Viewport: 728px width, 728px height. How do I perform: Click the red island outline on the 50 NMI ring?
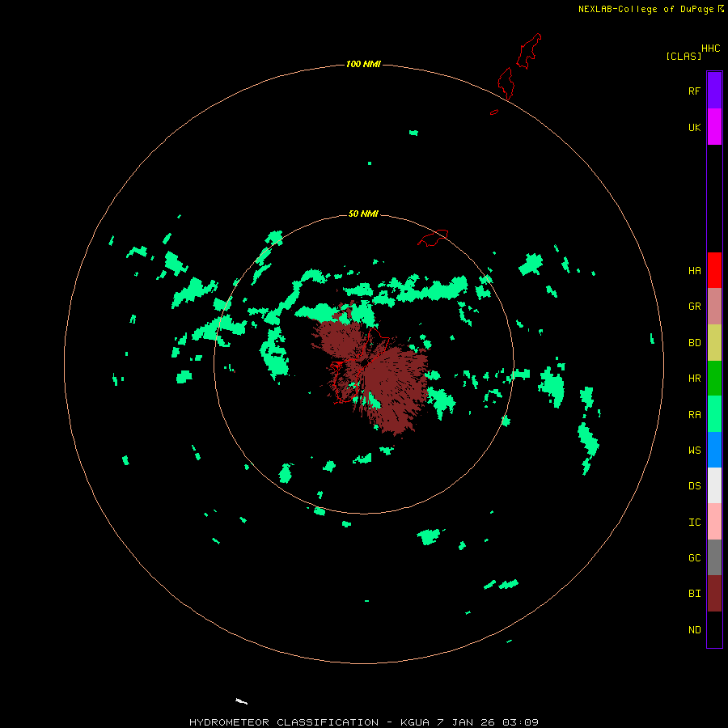[x=433, y=237]
